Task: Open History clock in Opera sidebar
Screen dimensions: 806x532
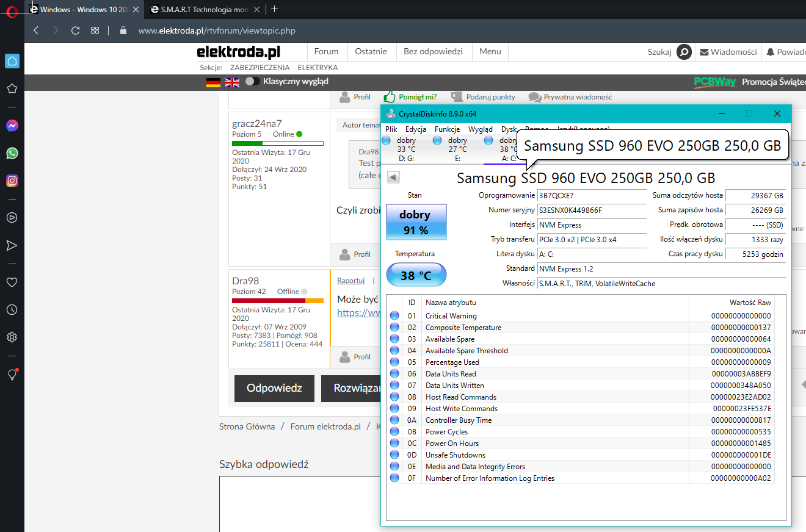Action: pyautogui.click(x=12, y=310)
